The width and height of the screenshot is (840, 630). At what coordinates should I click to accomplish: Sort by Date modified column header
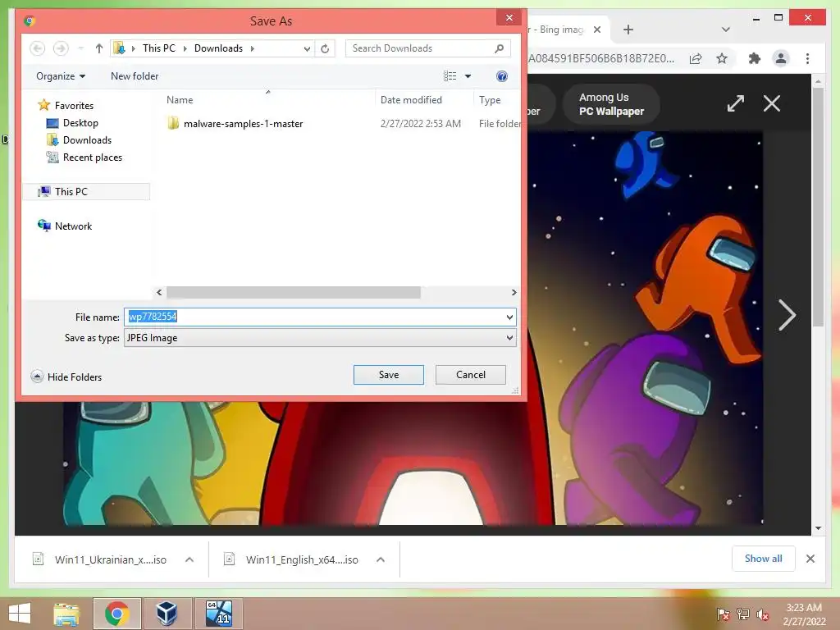pyautogui.click(x=411, y=99)
